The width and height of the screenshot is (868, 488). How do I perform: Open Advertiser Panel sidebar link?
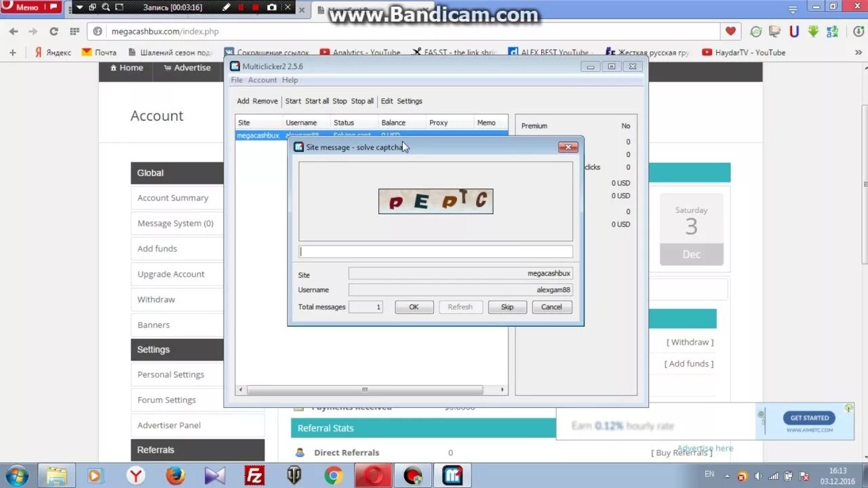[x=169, y=425]
